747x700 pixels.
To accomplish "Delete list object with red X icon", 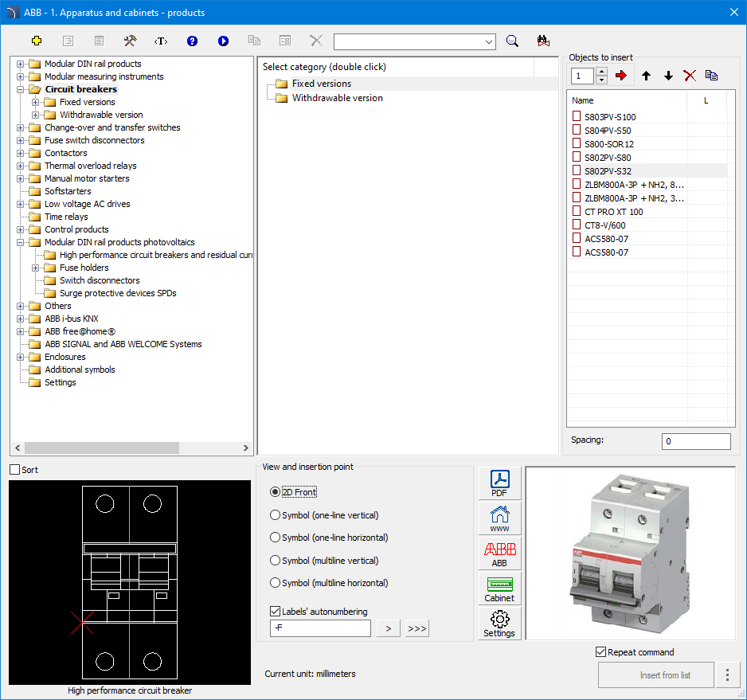I will [690, 76].
